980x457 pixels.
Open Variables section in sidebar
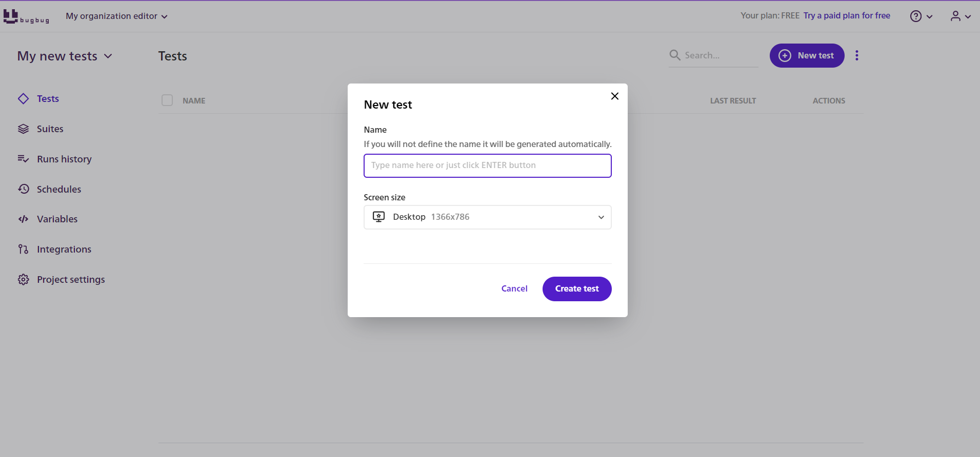click(x=57, y=219)
